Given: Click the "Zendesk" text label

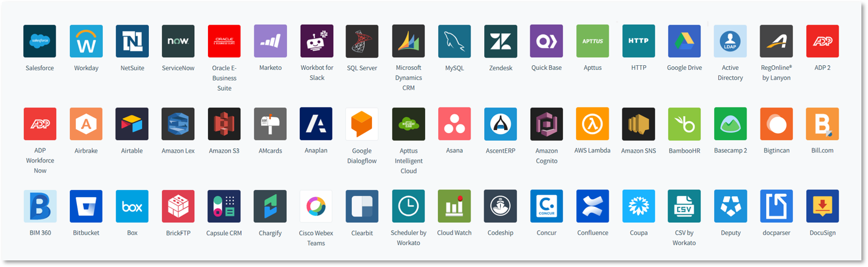Looking at the screenshot, I should (501, 68).
